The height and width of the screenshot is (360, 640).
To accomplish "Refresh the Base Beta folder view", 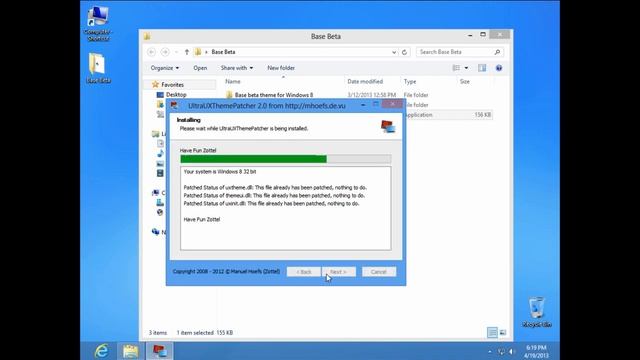I will [404, 52].
